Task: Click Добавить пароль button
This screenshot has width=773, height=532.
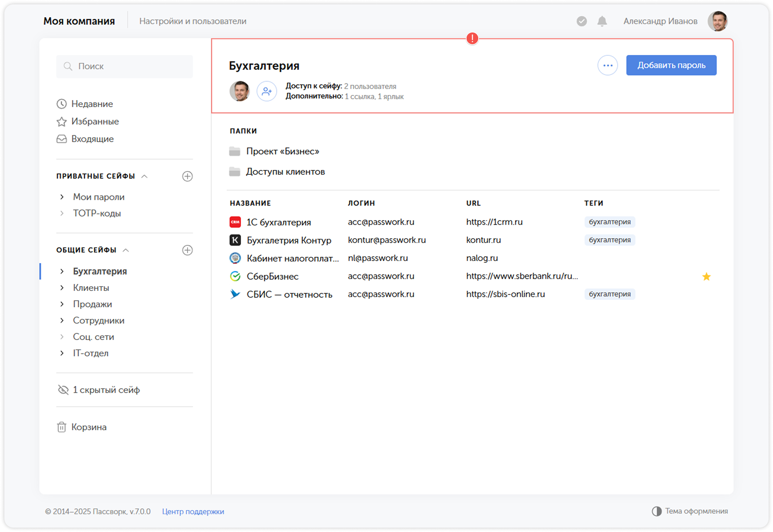Action: (x=671, y=65)
